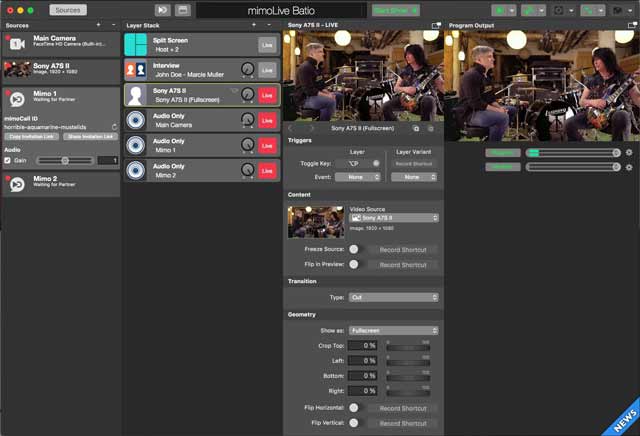Click the Start Show button
The image size is (640, 436).
[x=396, y=10]
